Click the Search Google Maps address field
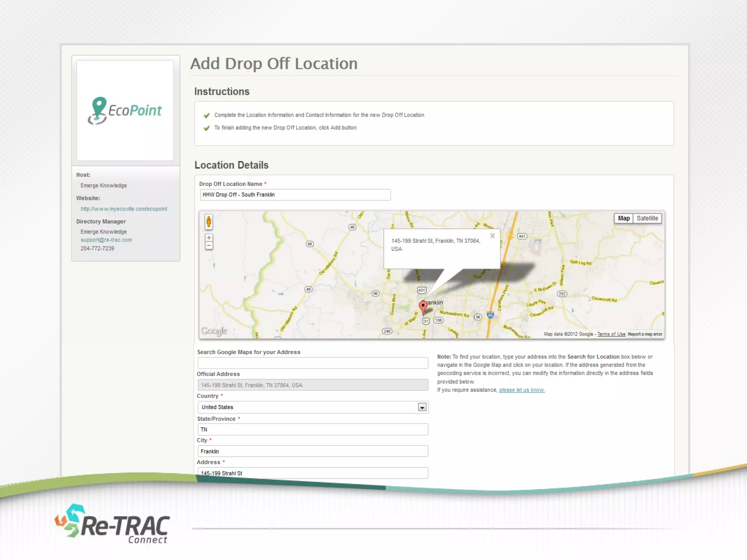 click(x=313, y=363)
